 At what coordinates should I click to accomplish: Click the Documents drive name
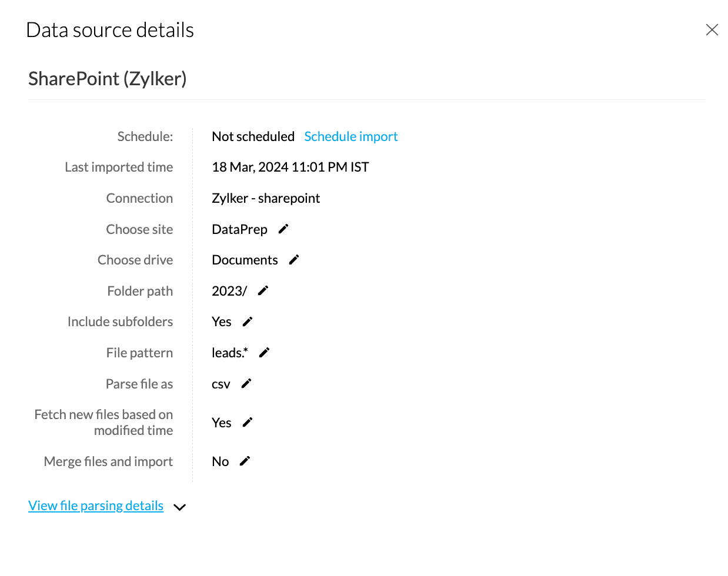click(245, 260)
